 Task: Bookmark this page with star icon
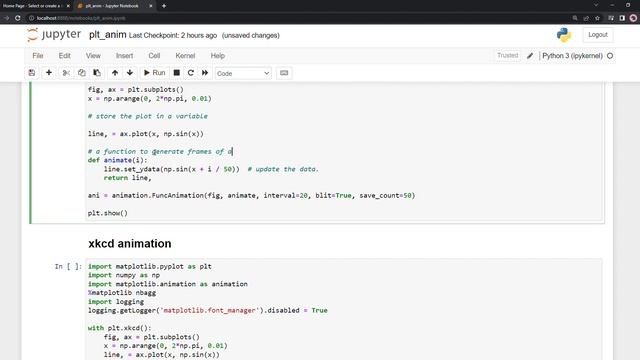[598, 18]
